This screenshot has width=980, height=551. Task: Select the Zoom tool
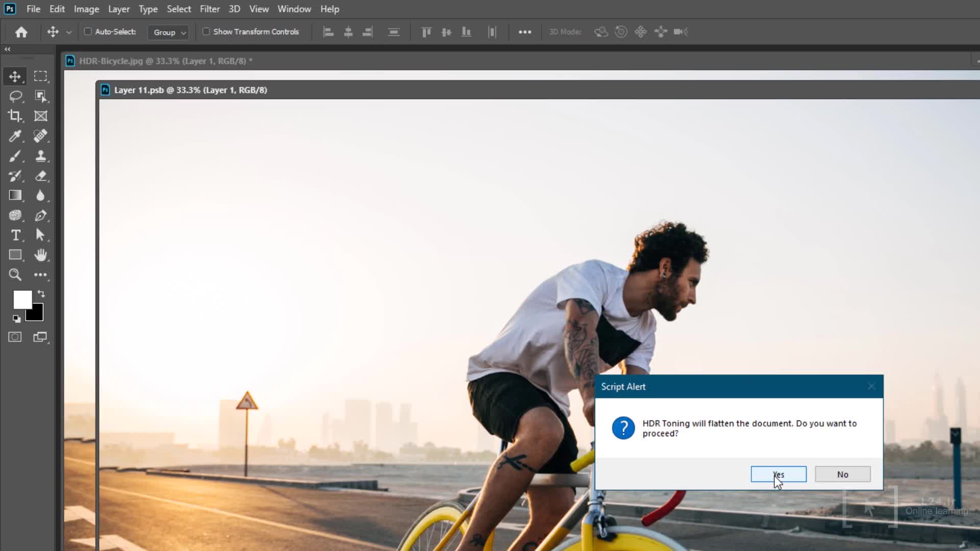pos(15,275)
